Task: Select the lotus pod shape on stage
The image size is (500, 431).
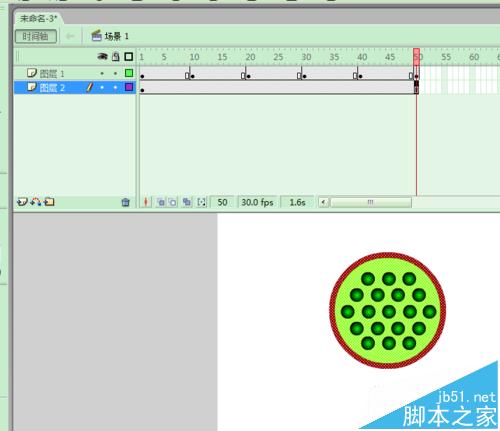Action: tap(387, 310)
